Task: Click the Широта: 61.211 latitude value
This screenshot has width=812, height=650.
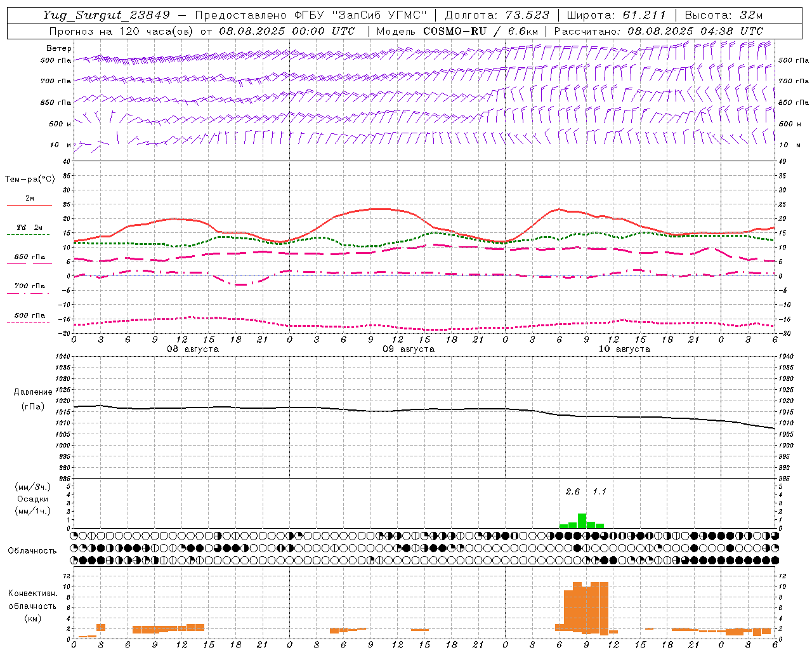Action: point(616,15)
